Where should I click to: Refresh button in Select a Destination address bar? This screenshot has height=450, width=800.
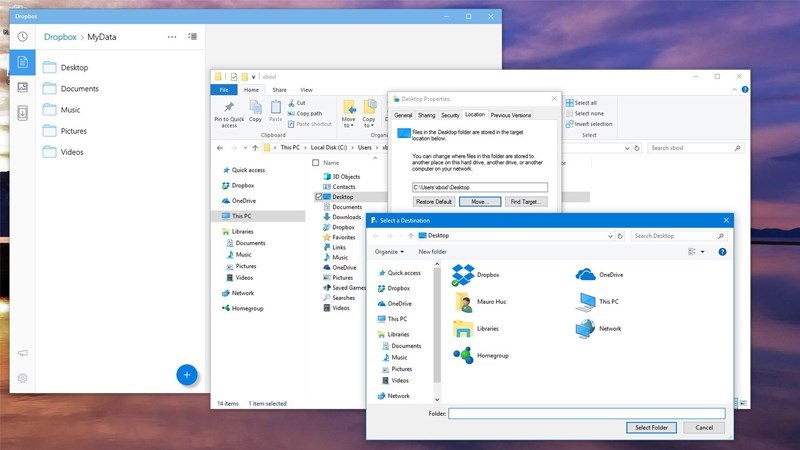click(x=620, y=236)
